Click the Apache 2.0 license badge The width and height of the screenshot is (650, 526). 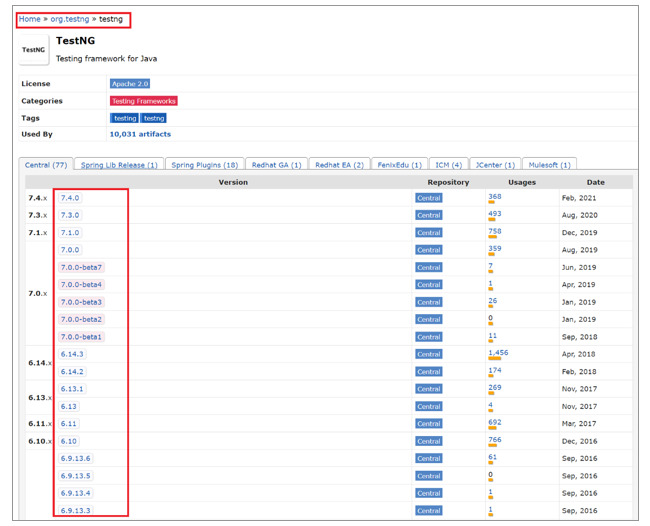click(x=130, y=84)
